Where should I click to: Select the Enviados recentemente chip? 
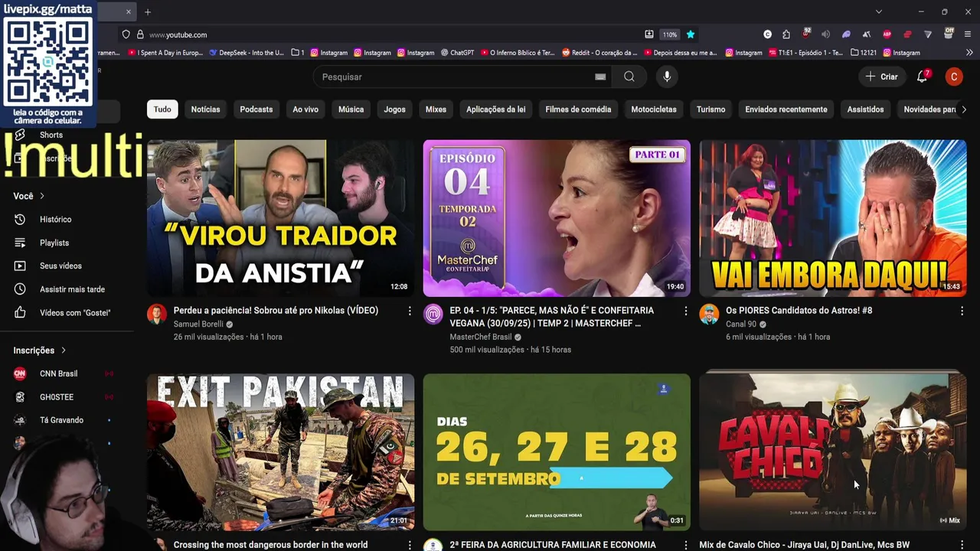point(786,109)
